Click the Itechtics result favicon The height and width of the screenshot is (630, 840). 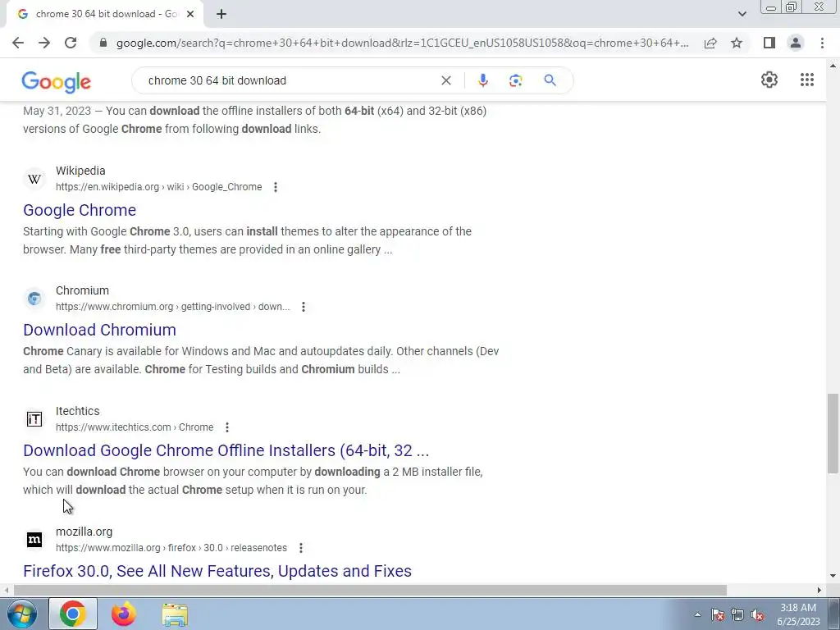coord(34,419)
